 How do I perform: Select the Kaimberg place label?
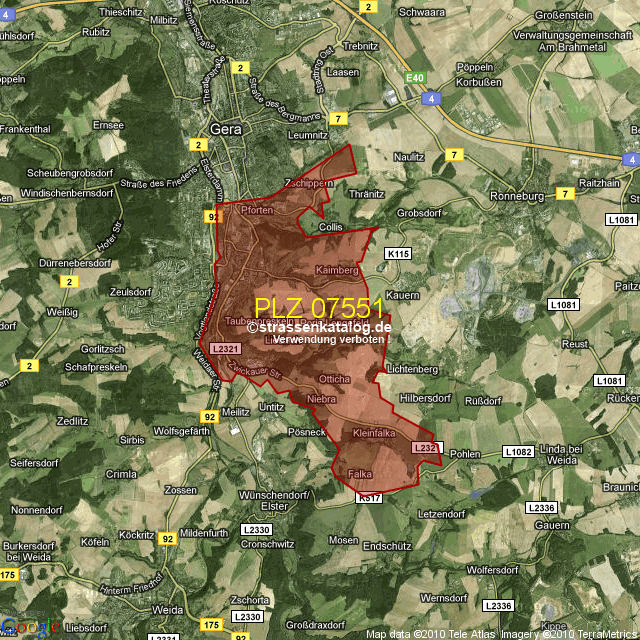(336, 270)
